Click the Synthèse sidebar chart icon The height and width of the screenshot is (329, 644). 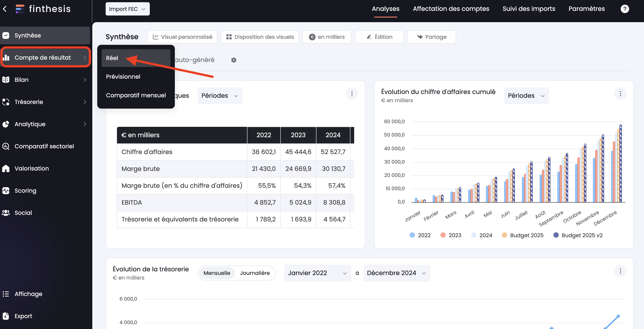[x=6, y=35]
